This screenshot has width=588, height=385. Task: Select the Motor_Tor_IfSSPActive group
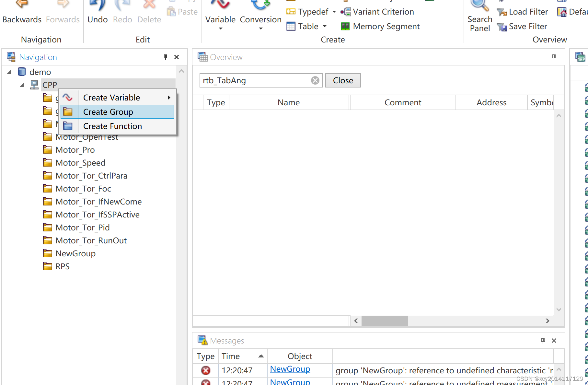coord(98,215)
